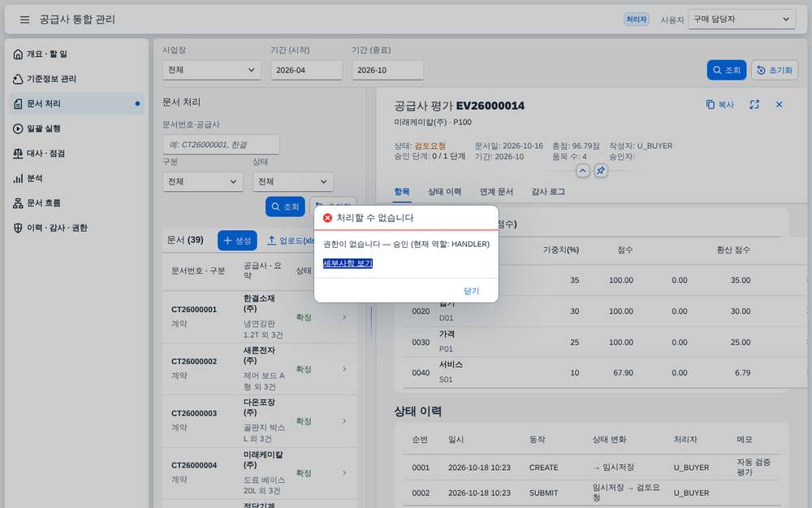812x508 pixels.
Task: Click status history row 0001 CREATE
Action: coord(591,467)
